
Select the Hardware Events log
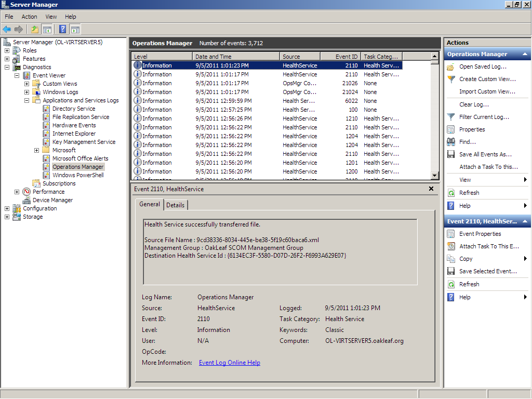(74, 125)
